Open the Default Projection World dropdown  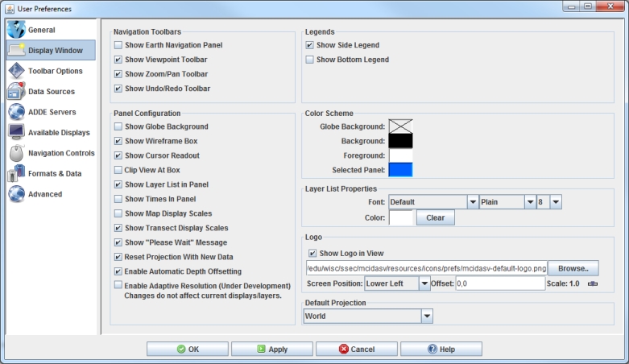[x=369, y=316]
